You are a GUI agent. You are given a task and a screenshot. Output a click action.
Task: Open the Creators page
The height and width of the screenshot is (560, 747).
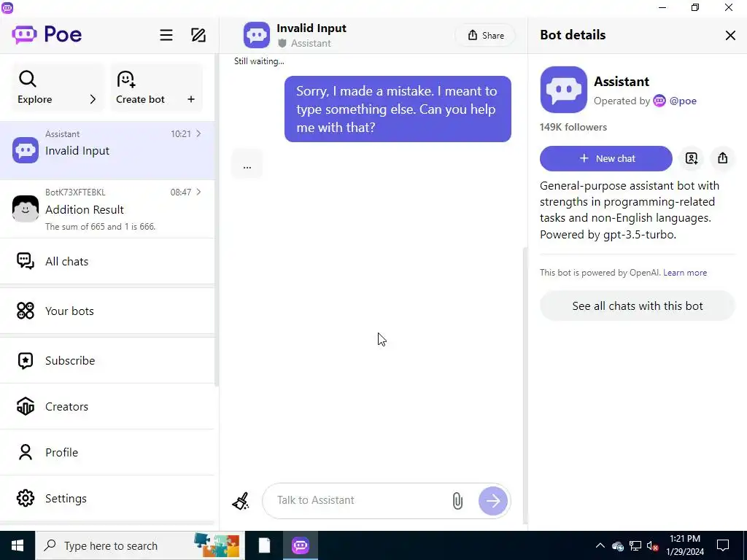pos(107,407)
